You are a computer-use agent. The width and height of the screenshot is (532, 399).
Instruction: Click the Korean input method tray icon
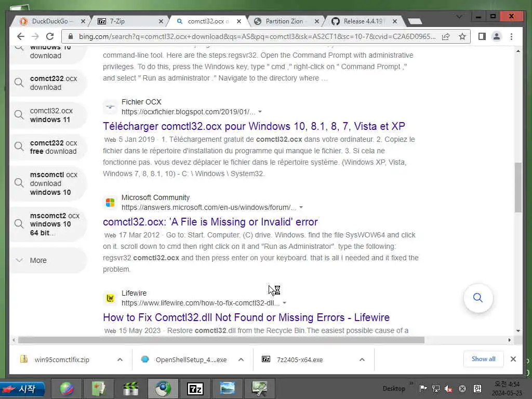(x=477, y=389)
